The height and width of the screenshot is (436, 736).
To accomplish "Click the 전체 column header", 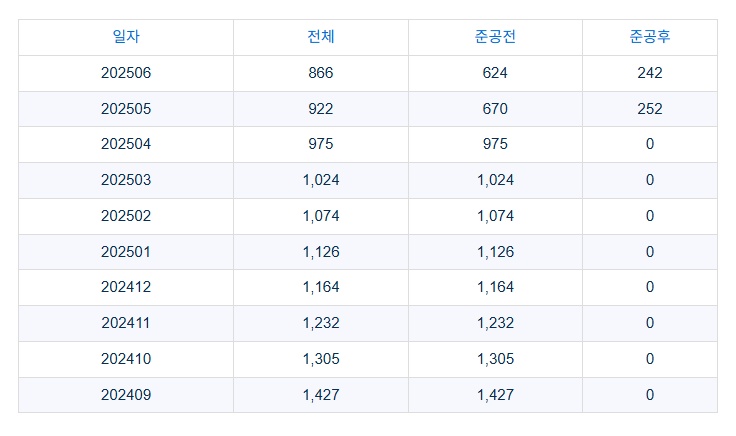I will (321, 37).
